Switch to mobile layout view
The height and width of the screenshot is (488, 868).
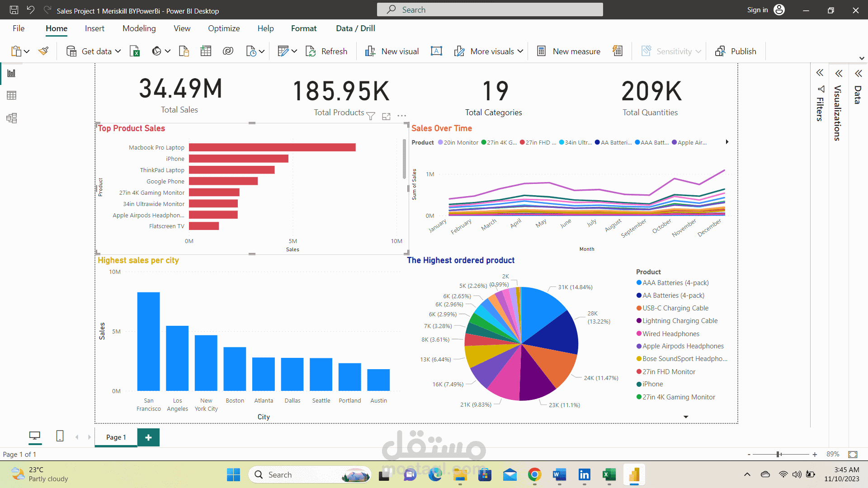pos(60,436)
